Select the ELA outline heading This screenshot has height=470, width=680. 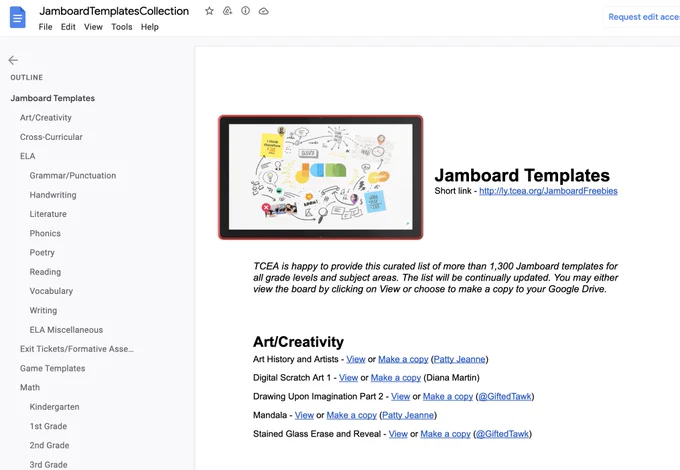point(27,156)
